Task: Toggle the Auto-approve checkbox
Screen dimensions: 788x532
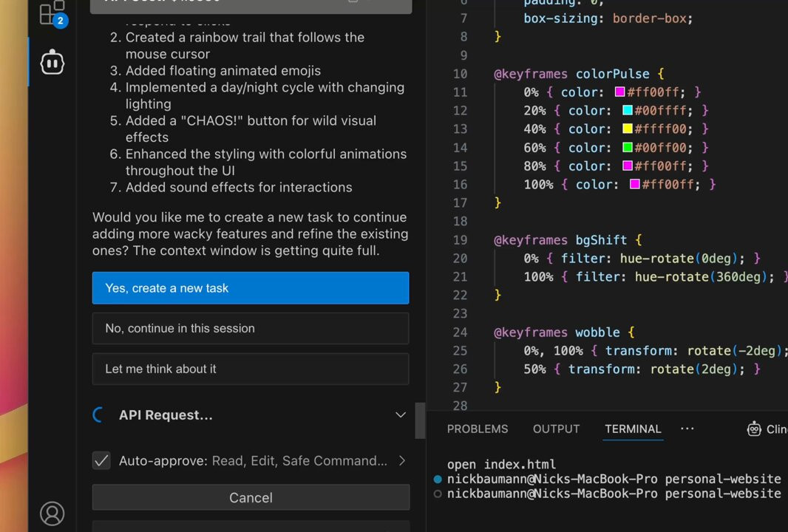Action: (101, 460)
